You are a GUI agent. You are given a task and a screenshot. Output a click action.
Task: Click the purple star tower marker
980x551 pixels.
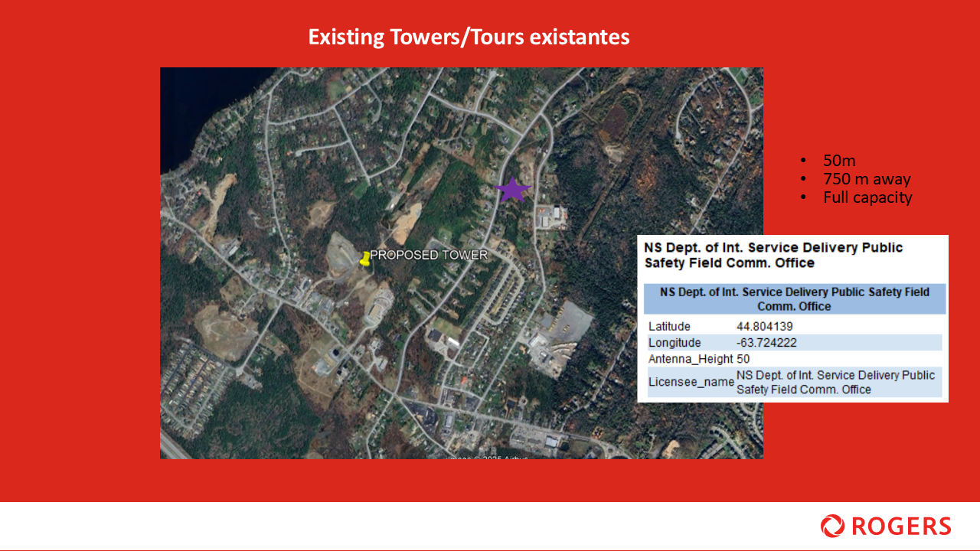pos(513,188)
